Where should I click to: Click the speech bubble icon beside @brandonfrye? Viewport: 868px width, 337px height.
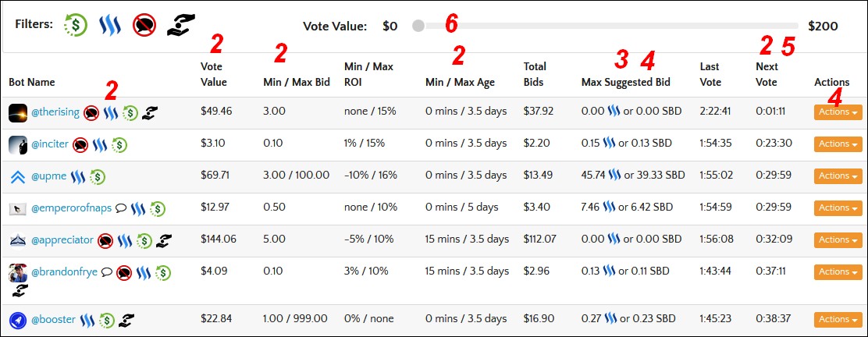pos(108,271)
